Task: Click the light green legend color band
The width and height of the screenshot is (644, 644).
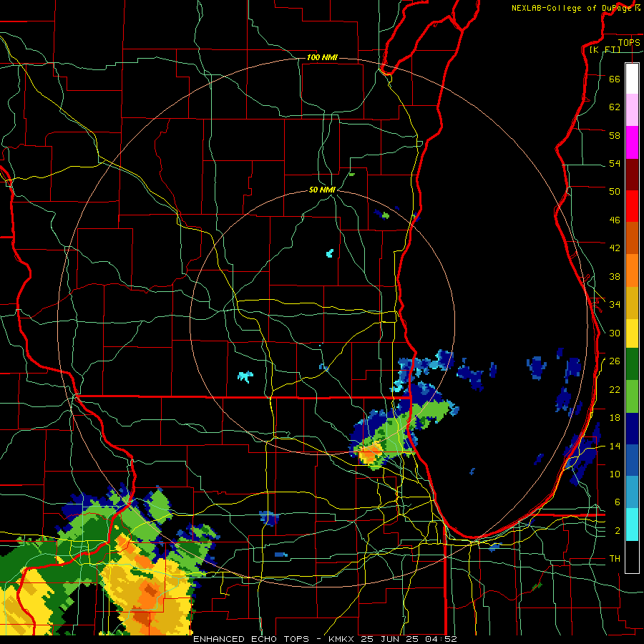Action: pyautogui.click(x=632, y=396)
